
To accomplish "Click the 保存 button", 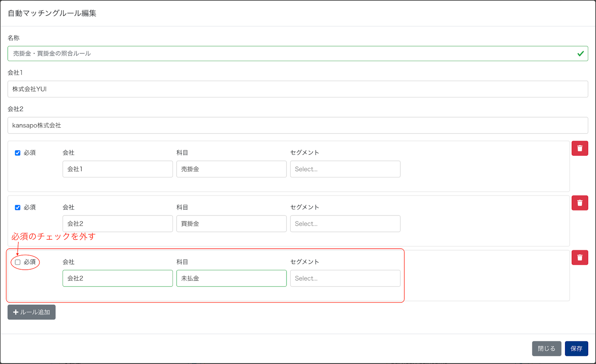I will [x=576, y=349].
